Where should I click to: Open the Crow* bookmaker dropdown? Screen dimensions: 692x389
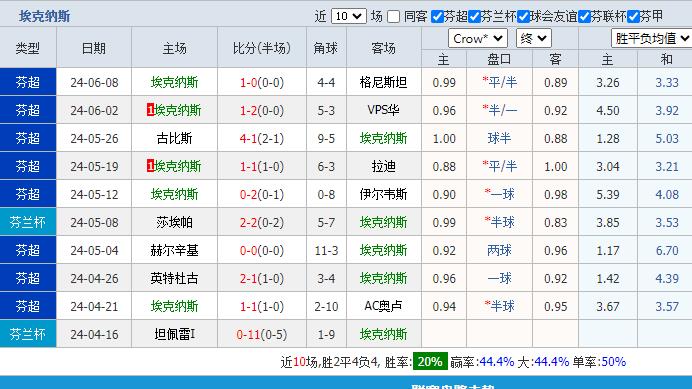click(x=478, y=38)
